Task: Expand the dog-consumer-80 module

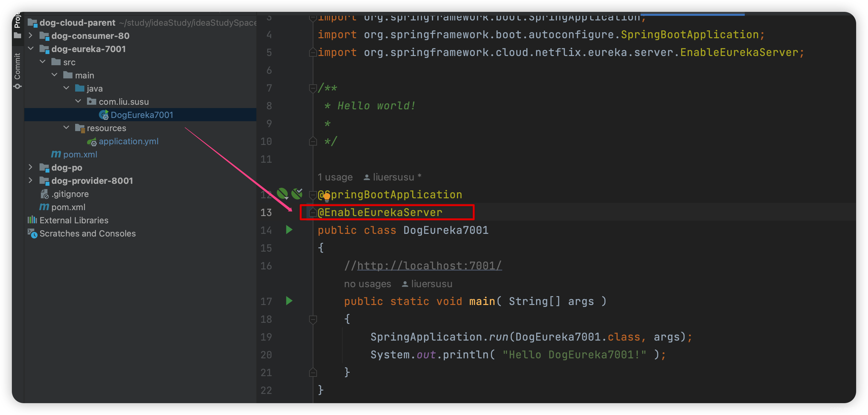Action: tap(31, 35)
